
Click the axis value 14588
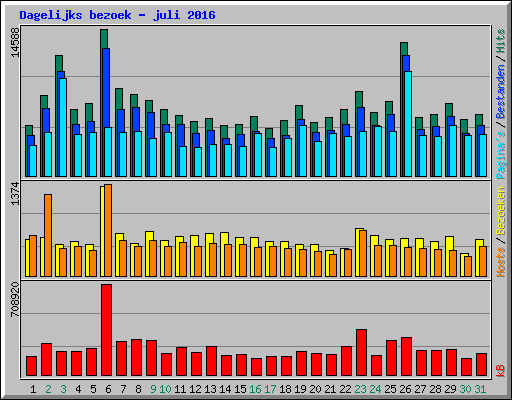coord(15,42)
